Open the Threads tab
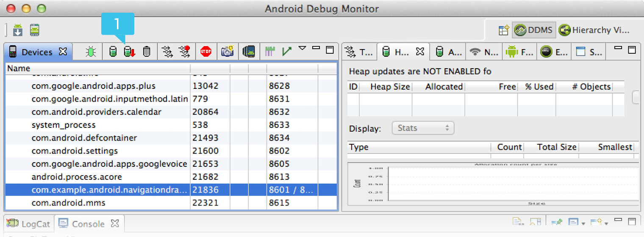Screen dimensions: 644x237 [x=358, y=52]
